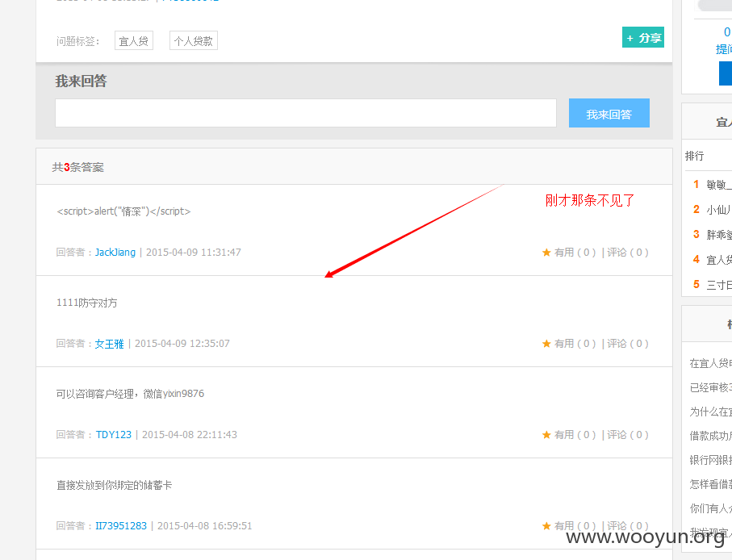Open 评论 on TDY123's answer
The width and height of the screenshot is (732, 560).
point(627,435)
